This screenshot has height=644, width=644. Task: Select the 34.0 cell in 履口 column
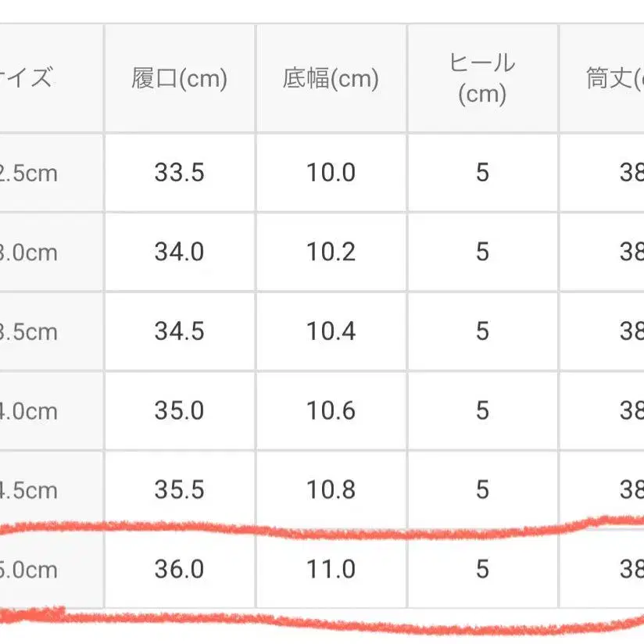click(x=179, y=252)
